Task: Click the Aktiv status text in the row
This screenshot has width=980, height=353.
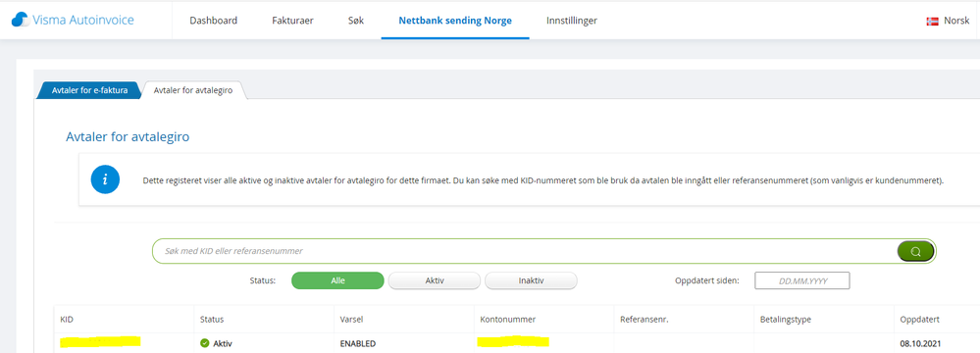Action: click(x=223, y=343)
